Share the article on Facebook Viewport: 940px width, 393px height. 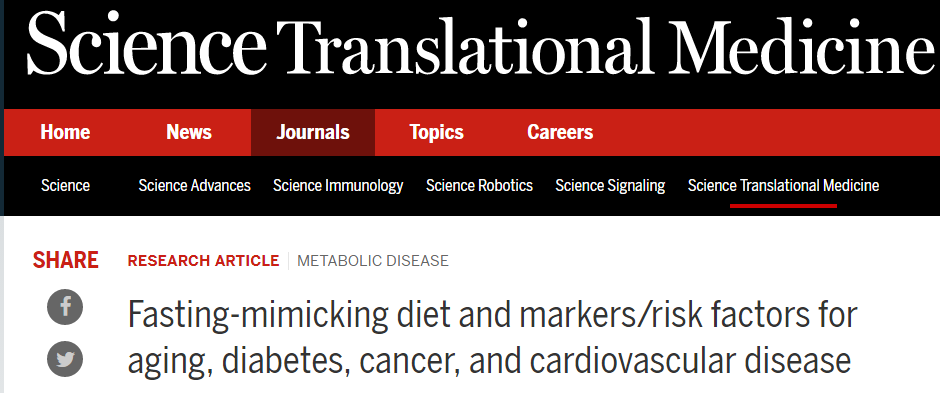65,307
